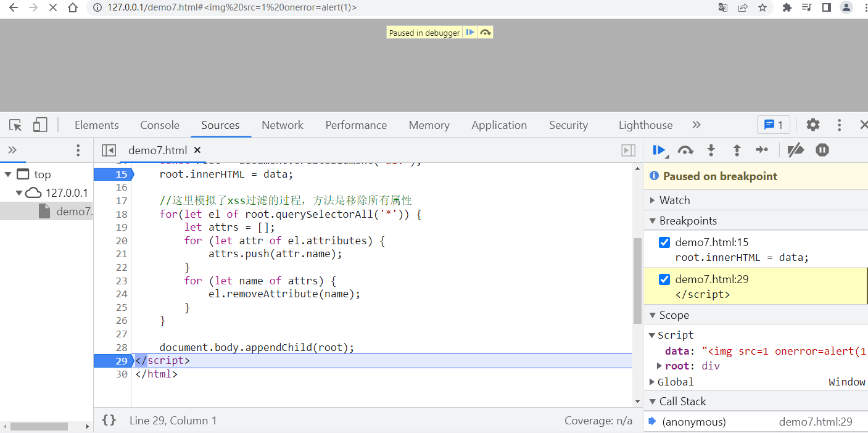
Task: Step over from the page overlay
Action: tap(486, 33)
